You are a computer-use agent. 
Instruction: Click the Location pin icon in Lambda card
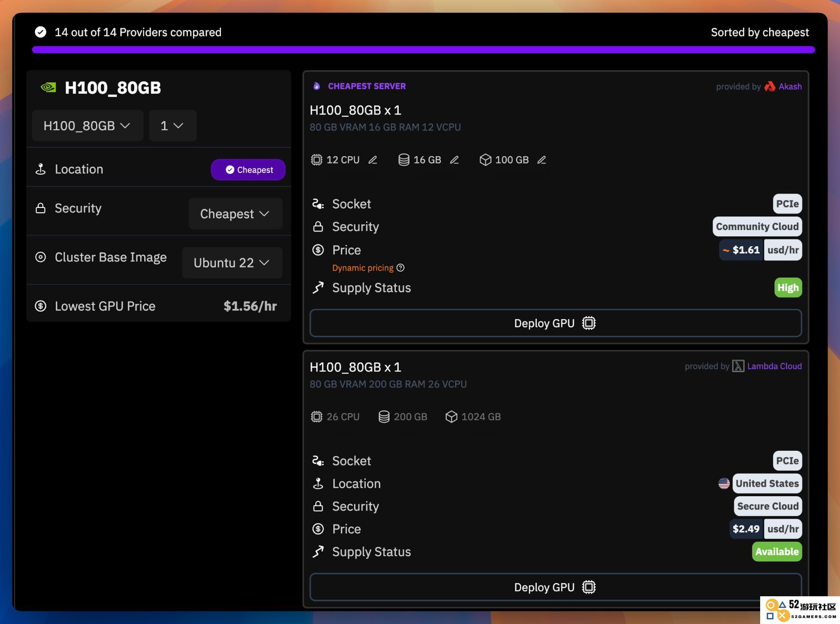pyautogui.click(x=318, y=484)
